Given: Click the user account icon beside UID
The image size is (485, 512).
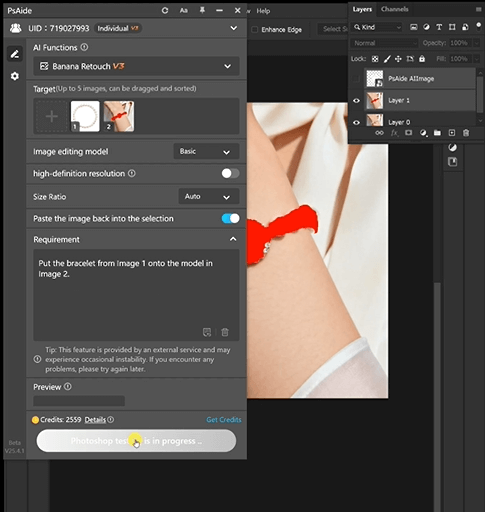Looking at the screenshot, I should tap(15, 28).
